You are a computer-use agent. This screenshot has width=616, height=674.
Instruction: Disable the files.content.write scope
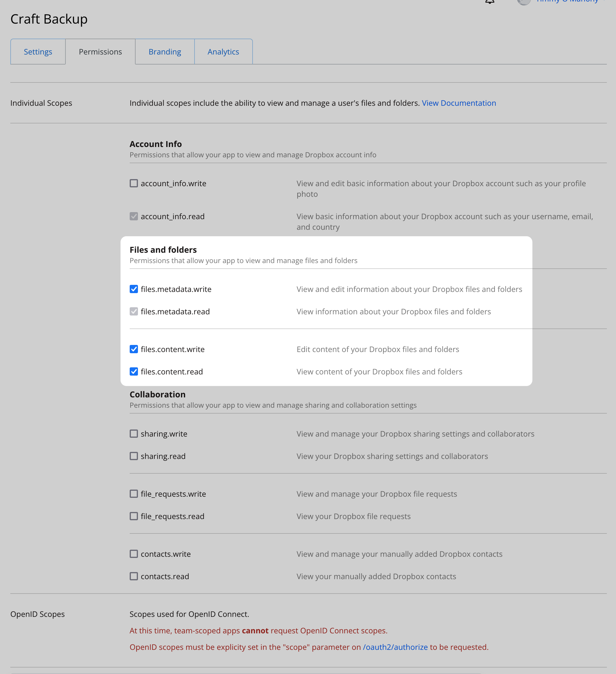[x=134, y=349]
